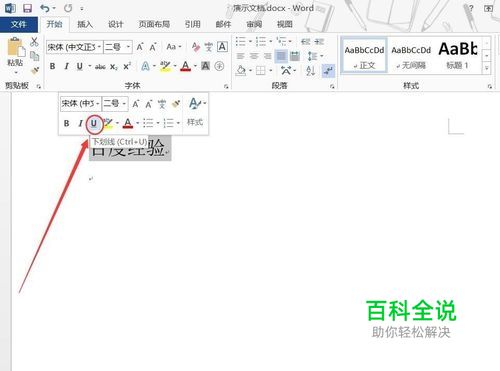Open the Change Case Aa dropdown

(174, 47)
